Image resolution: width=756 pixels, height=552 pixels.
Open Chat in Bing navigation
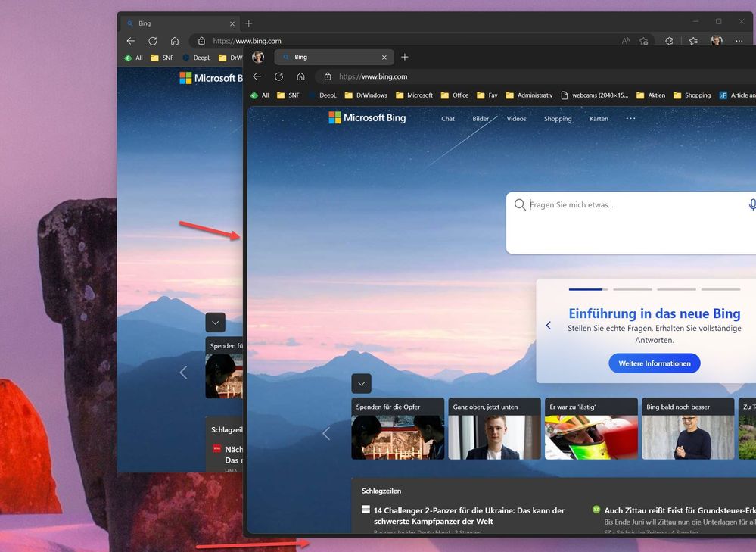[448, 119]
